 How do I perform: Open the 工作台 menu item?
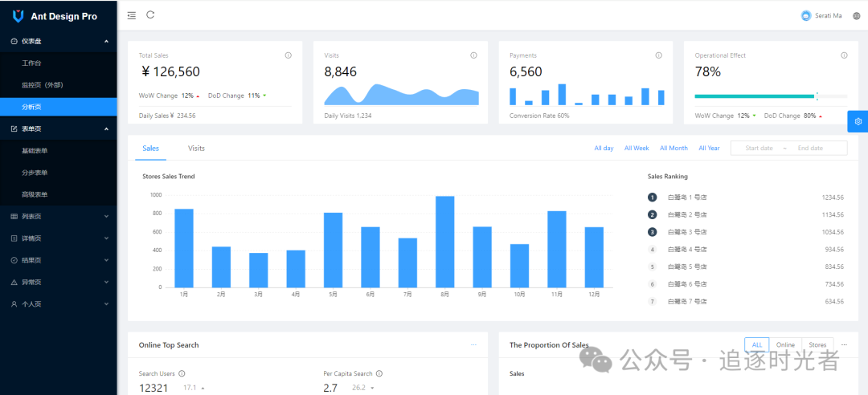click(x=31, y=63)
